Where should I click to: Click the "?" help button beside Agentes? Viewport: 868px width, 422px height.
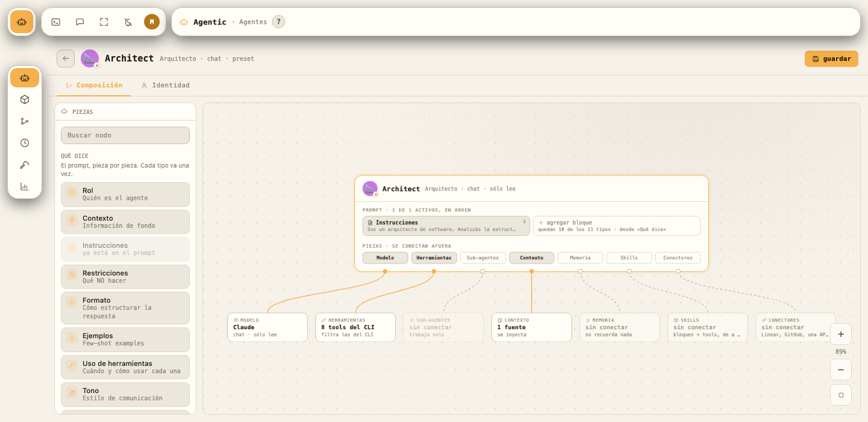click(x=278, y=22)
